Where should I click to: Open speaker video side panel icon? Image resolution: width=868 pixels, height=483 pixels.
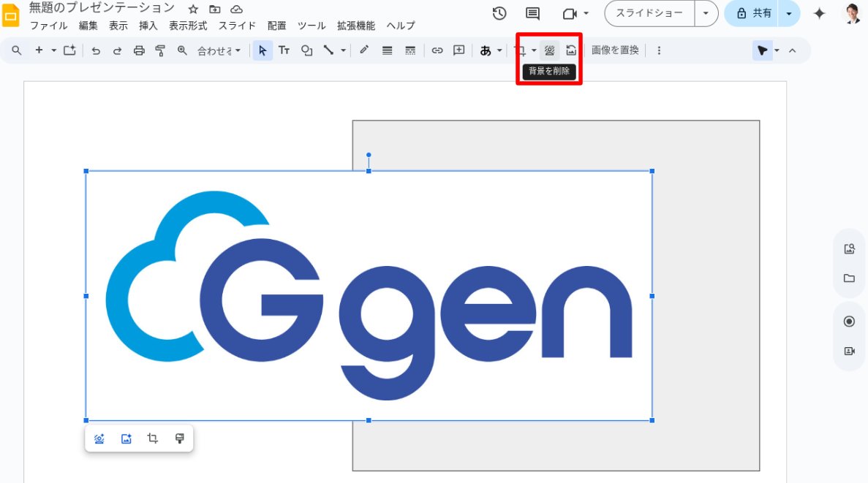pyautogui.click(x=849, y=351)
